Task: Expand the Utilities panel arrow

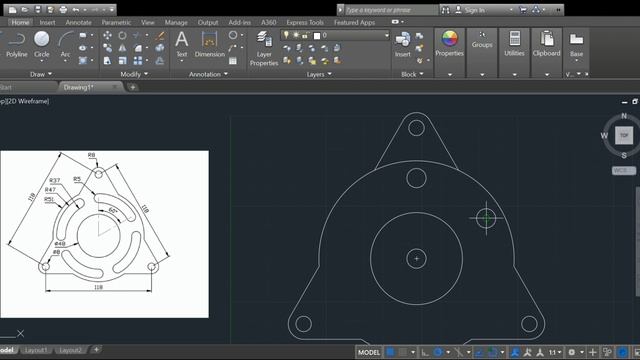Action: [x=514, y=75]
